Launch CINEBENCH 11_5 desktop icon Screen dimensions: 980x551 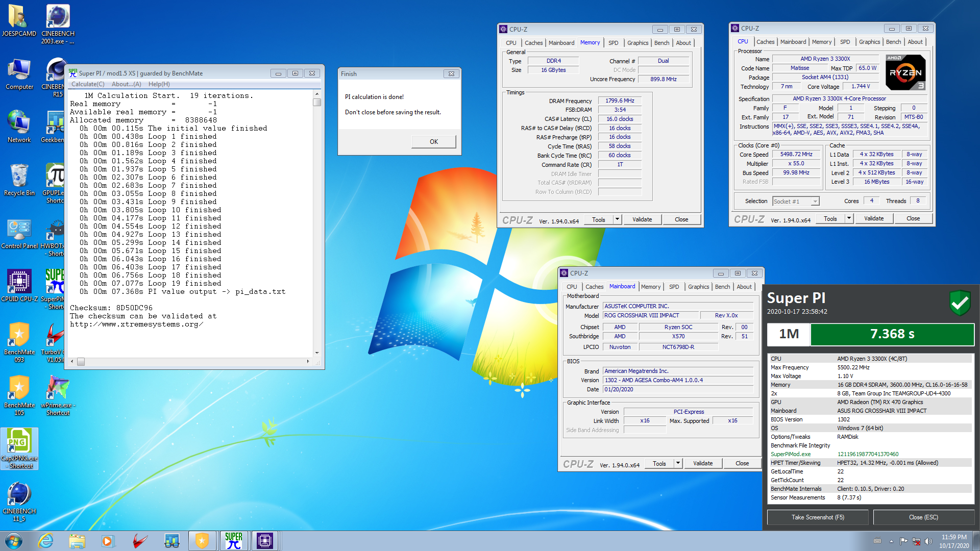coord(19,502)
